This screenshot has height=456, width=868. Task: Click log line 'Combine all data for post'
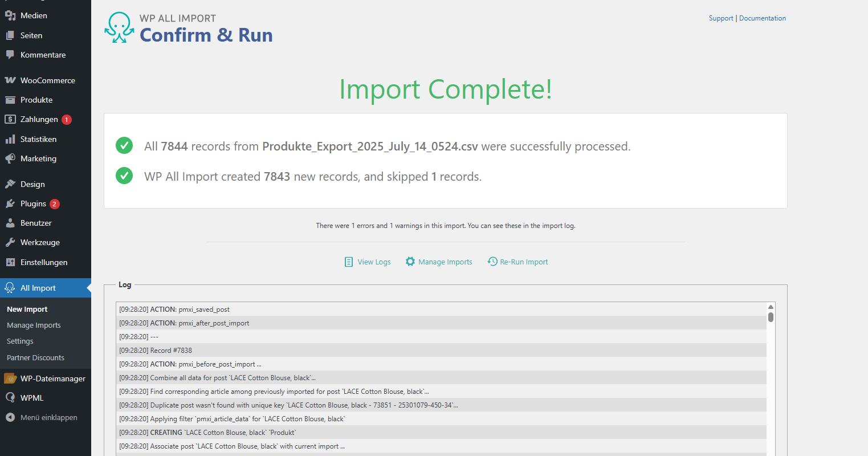[x=441, y=377]
